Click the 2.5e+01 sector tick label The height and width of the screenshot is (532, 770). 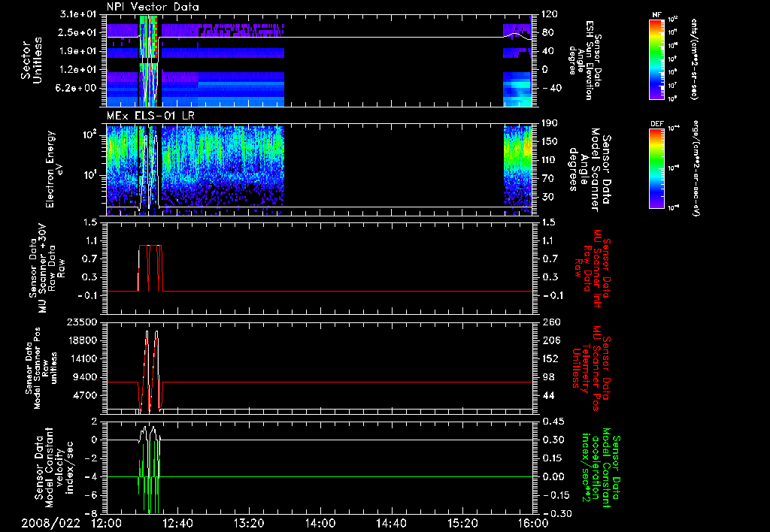(x=77, y=32)
